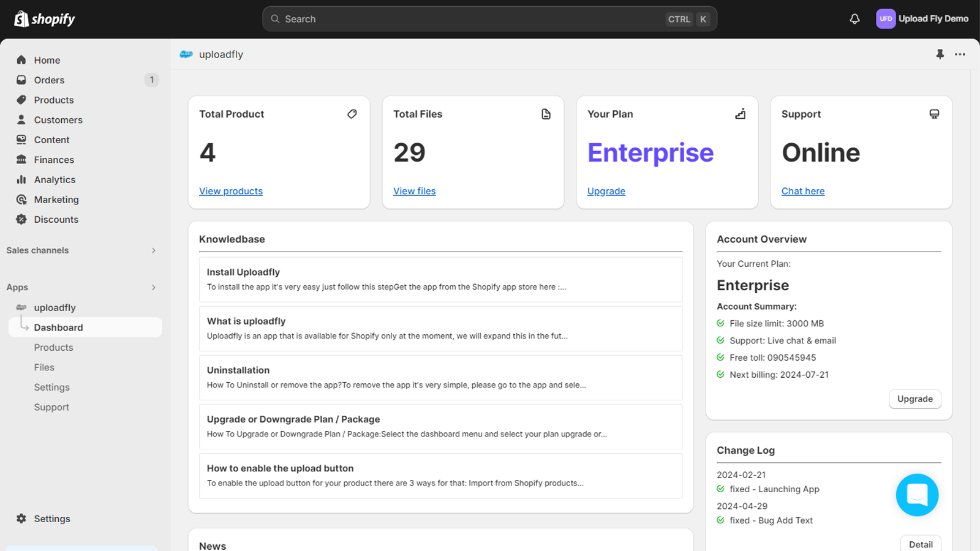Pin the uploadfly app page
980x551 pixels.
coord(940,54)
